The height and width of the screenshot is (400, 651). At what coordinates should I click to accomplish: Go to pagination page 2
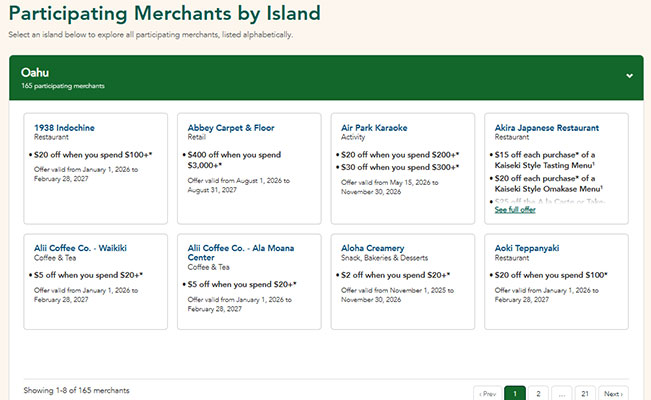538,393
